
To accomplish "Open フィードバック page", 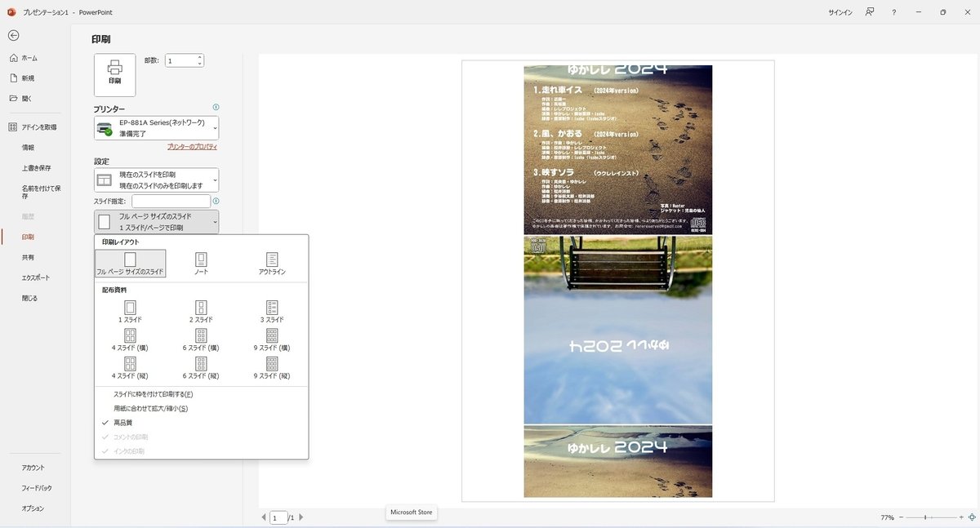I will (x=35, y=488).
